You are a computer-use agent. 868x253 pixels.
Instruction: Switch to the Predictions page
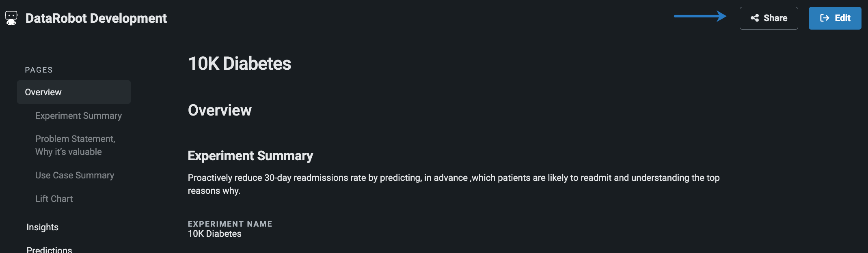pyautogui.click(x=49, y=249)
